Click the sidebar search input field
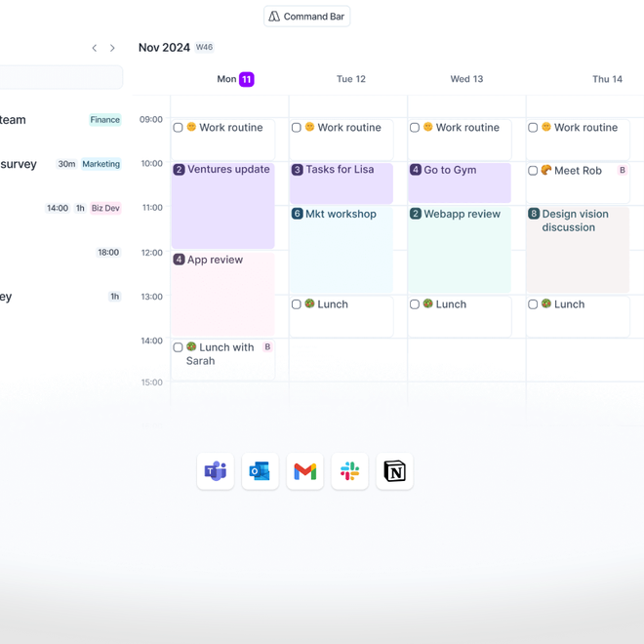 [x=60, y=77]
